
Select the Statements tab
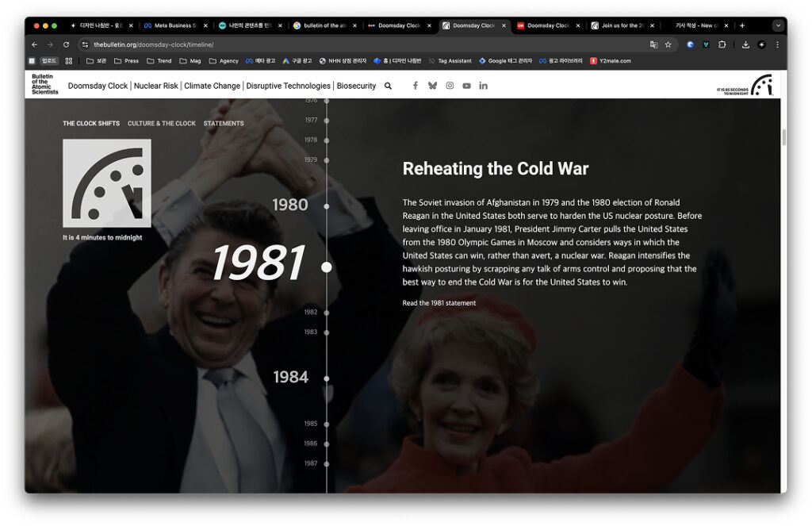pyautogui.click(x=224, y=124)
